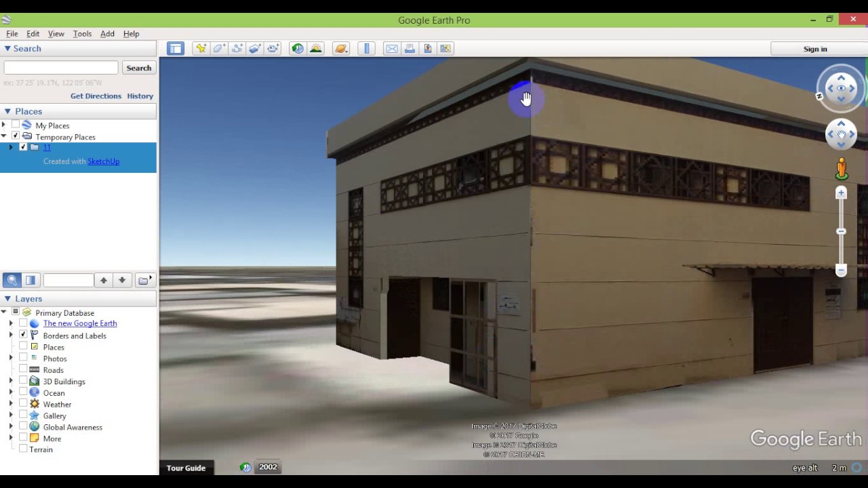Show sunlight across the landscape icon
The height and width of the screenshot is (488, 868).
coord(316,48)
